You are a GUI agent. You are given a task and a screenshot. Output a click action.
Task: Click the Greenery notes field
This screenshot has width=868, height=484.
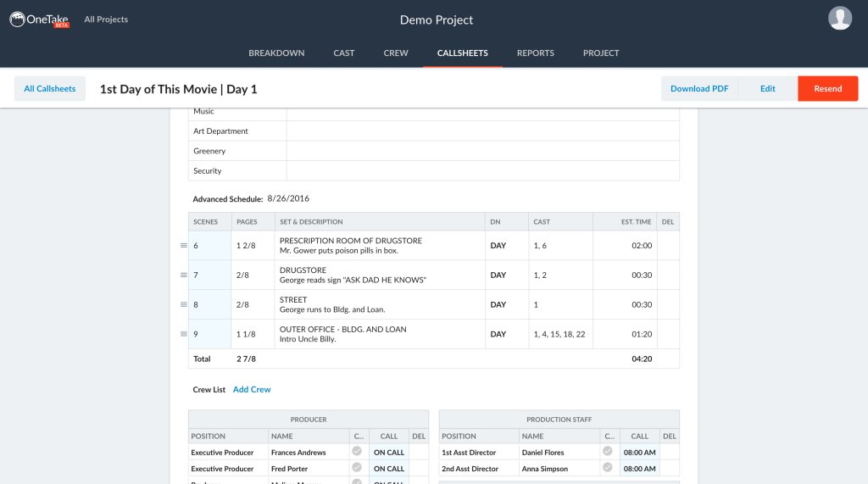(482, 151)
